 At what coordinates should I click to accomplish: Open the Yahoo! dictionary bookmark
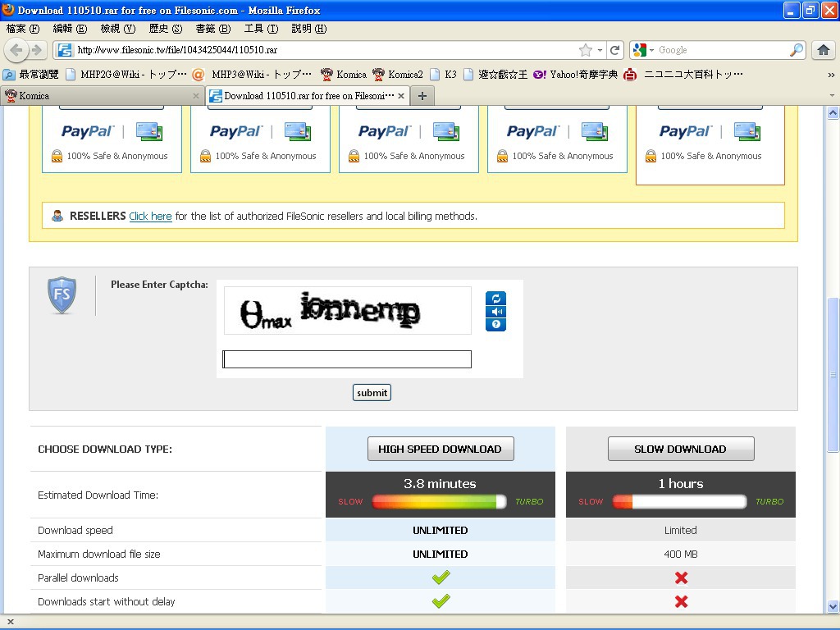575,75
